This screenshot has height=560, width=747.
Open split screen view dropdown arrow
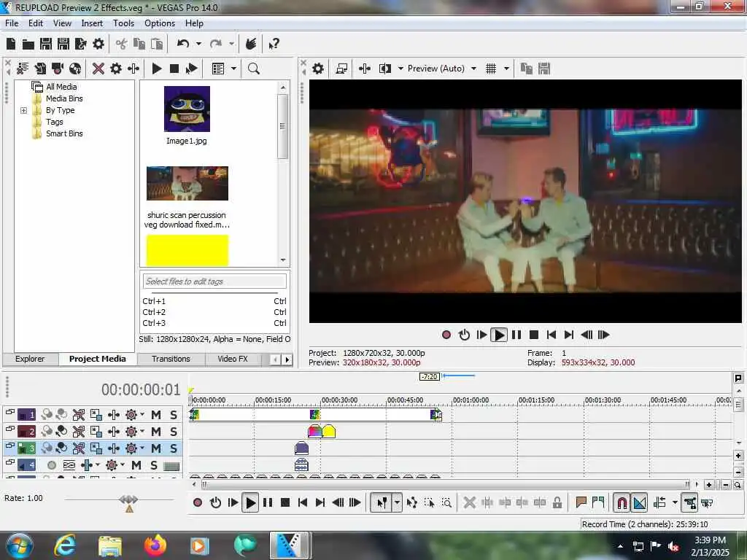click(x=400, y=69)
